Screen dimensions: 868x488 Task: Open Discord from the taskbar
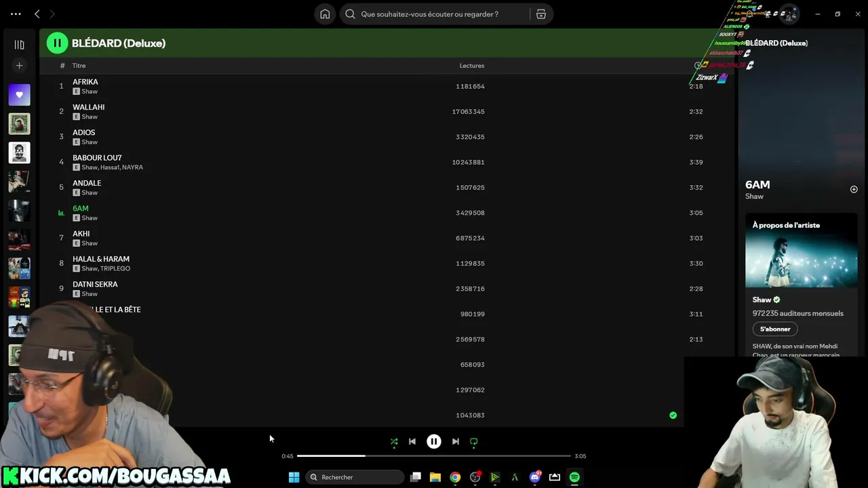[x=535, y=477]
